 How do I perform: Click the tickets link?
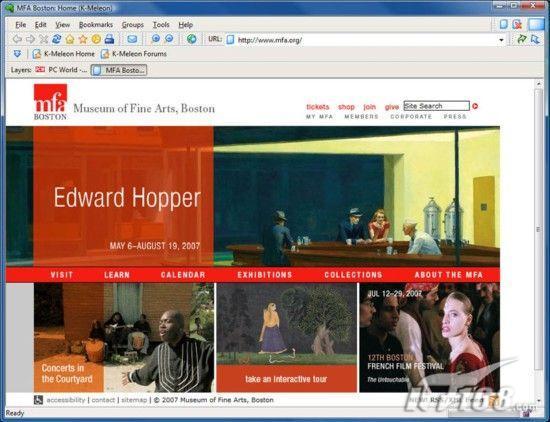(x=317, y=107)
